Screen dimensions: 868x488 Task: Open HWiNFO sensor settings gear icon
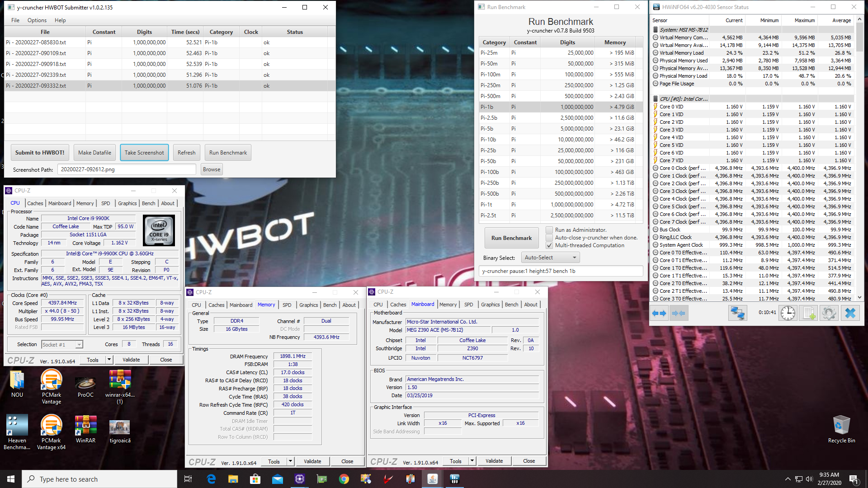(x=829, y=313)
